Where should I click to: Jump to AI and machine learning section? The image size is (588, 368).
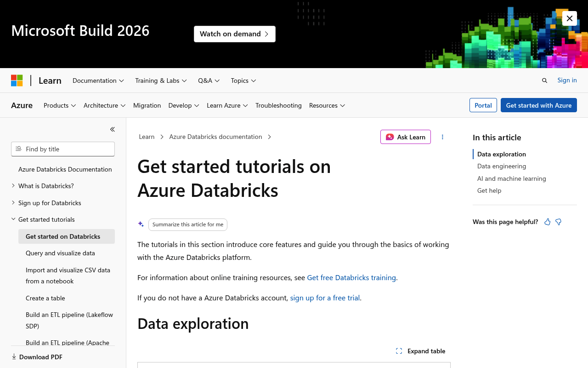512,178
